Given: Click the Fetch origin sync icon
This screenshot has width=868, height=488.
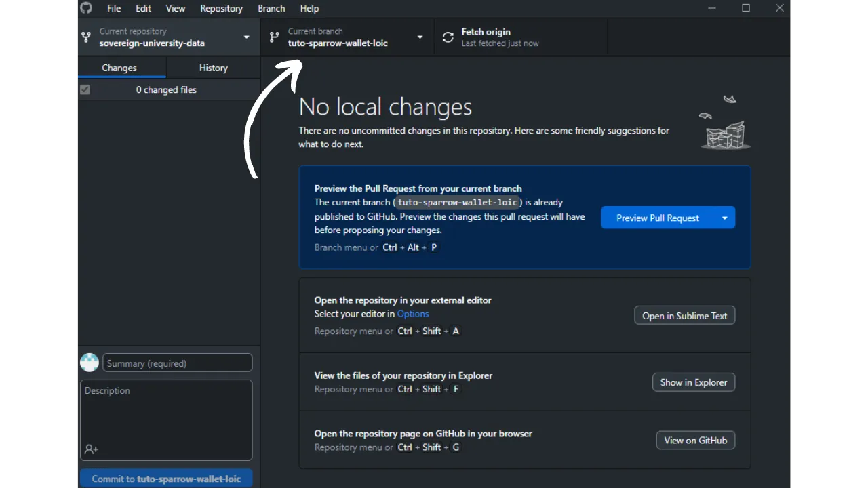Looking at the screenshot, I should (x=448, y=37).
